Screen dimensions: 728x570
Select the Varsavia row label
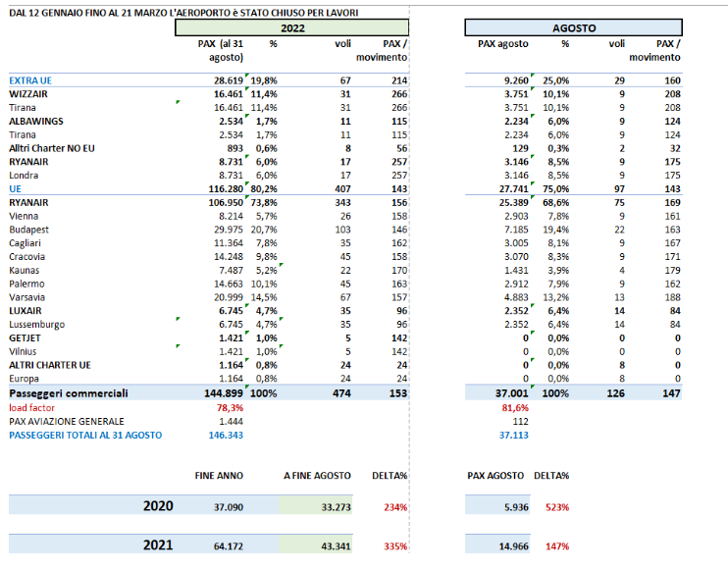coord(26,297)
